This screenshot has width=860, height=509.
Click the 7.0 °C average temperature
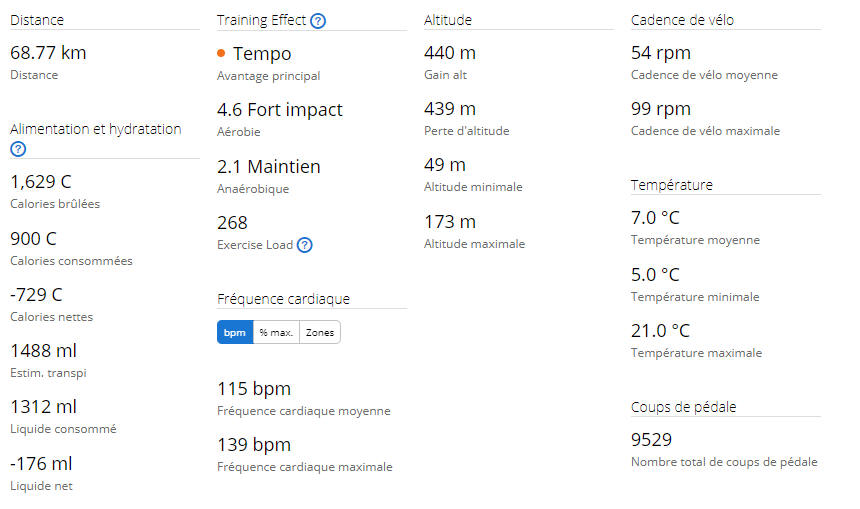pyautogui.click(x=655, y=218)
